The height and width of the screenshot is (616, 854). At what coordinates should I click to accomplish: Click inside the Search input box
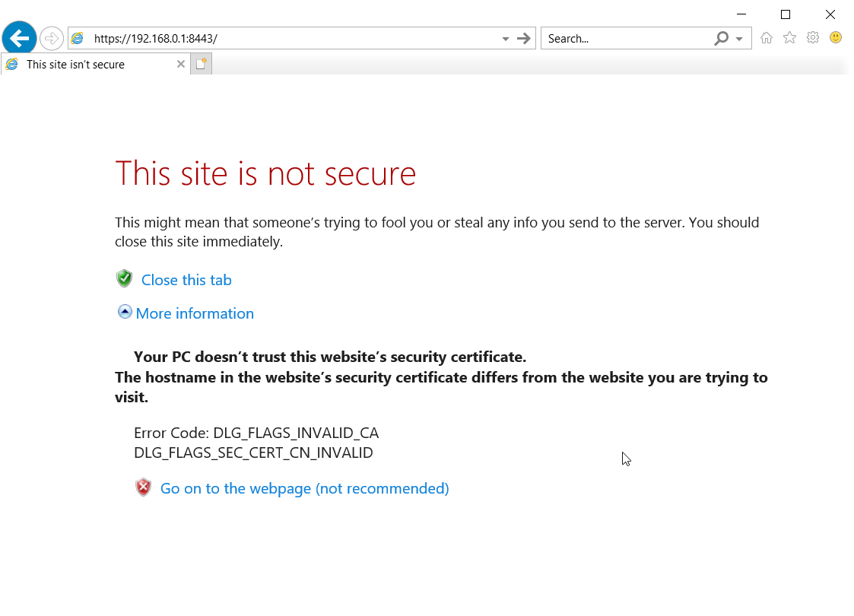pyautogui.click(x=624, y=39)
